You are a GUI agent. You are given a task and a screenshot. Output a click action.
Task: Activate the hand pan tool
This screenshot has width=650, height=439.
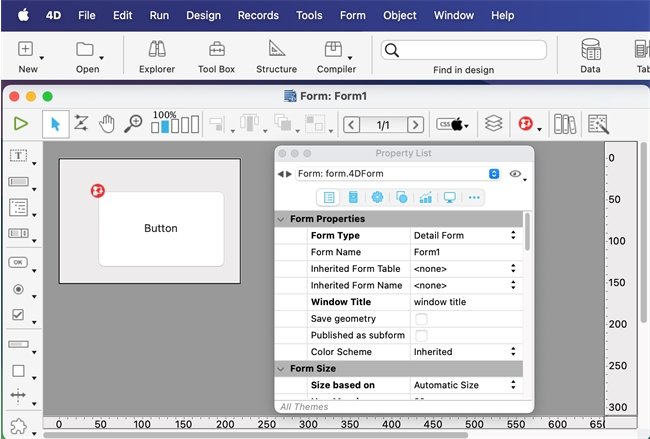pyautogui.click(x=107, y=124)
